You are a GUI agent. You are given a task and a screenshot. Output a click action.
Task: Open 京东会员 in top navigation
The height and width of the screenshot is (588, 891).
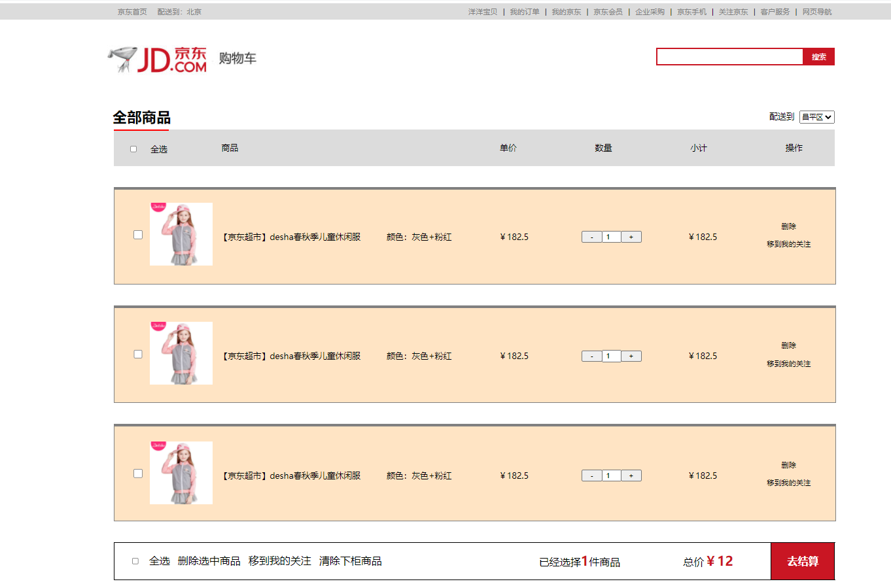608,12
